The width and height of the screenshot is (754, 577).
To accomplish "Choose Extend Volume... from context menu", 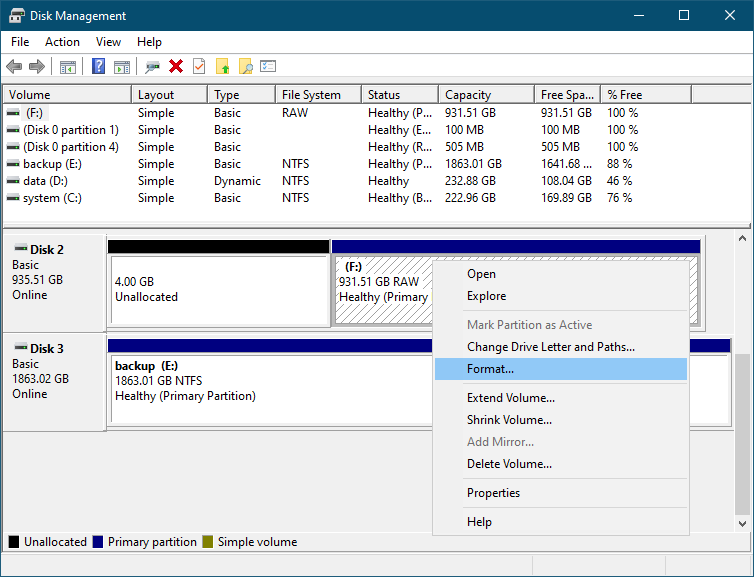I will point(561,398).
